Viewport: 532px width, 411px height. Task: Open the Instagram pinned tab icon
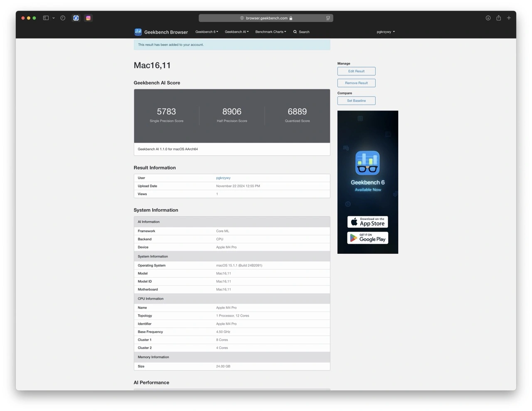pos(88,18)
